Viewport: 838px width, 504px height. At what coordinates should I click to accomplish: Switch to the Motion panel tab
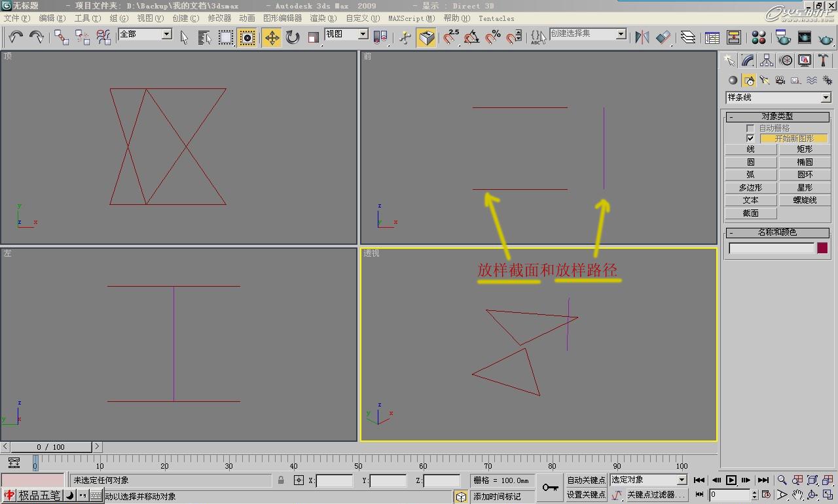click(x=786, y=60)
